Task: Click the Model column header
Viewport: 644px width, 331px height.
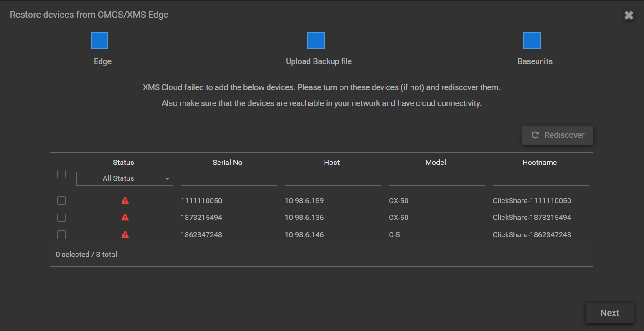Action: (436, 163)
